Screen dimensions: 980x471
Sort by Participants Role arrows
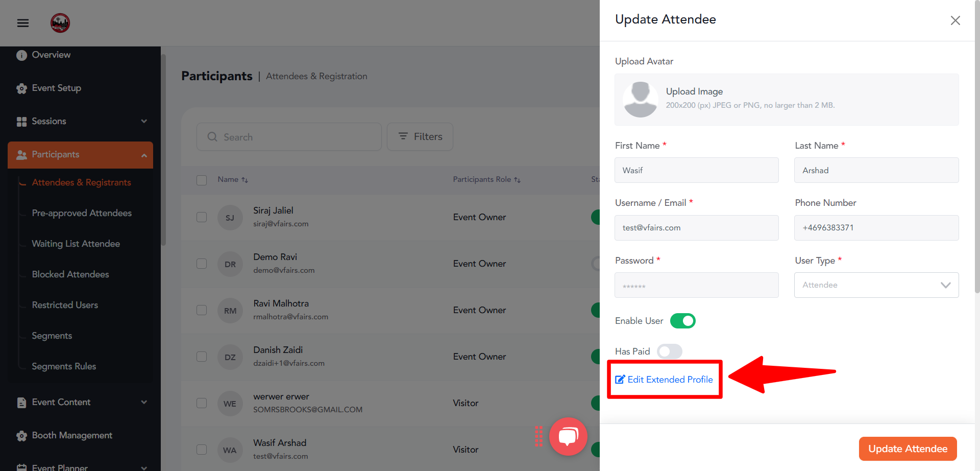(x=518, y=180)
